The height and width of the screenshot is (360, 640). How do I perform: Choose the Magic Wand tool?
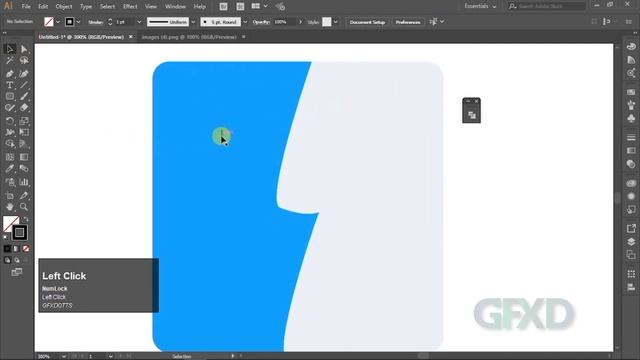(10, 61)
